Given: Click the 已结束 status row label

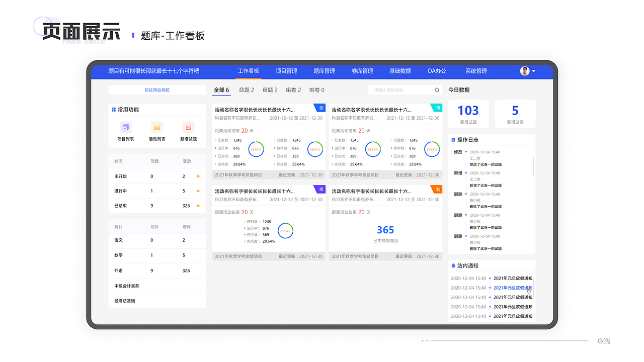Looking at the screenshot, I should [120, 206].
